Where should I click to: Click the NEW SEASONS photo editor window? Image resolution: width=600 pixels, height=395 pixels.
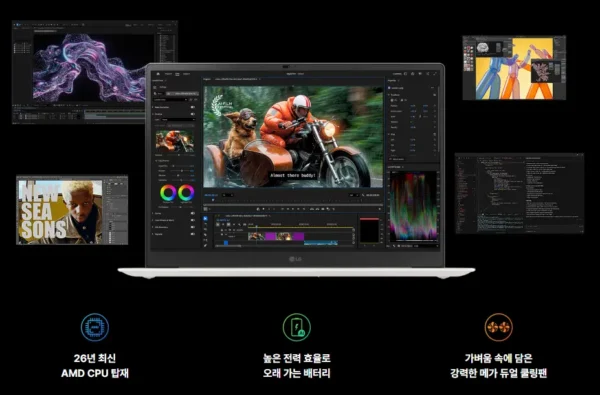point(72,210)
